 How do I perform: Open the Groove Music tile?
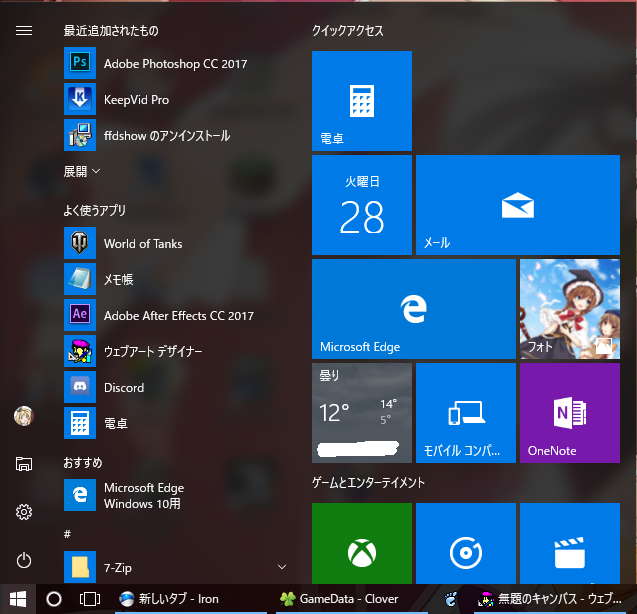[x=466, y=544]
